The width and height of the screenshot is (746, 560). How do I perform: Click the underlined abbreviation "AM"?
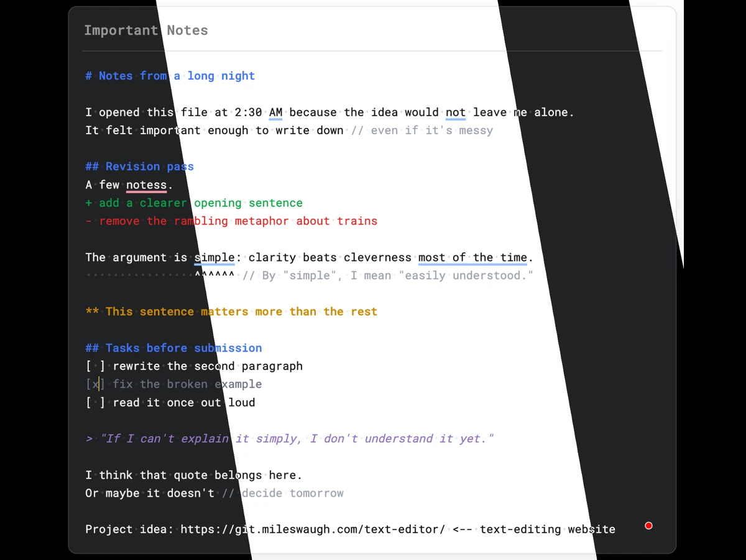pyautogui.click(x=275, y=112)
